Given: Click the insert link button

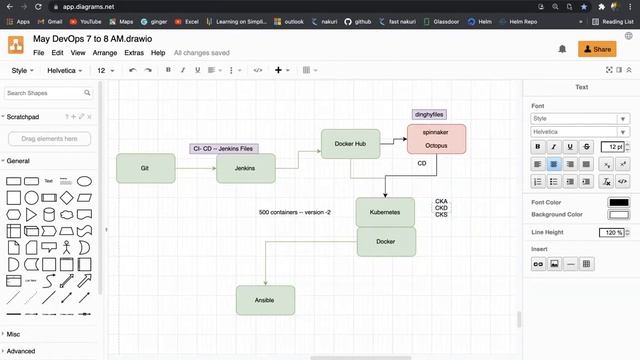Looking at the screenshot, I should coord(538,264).
